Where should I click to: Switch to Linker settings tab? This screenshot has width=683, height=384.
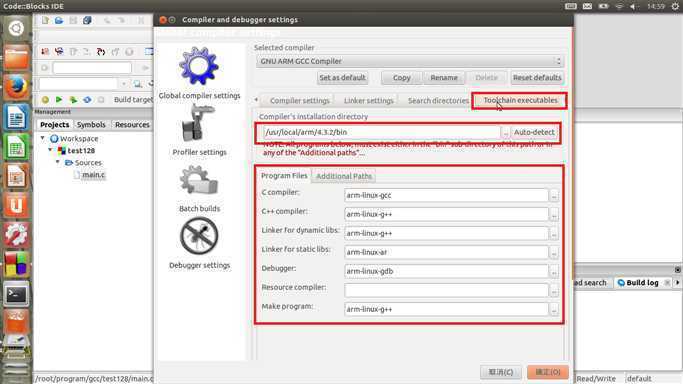pyautogui.click(x=369, y=101)
